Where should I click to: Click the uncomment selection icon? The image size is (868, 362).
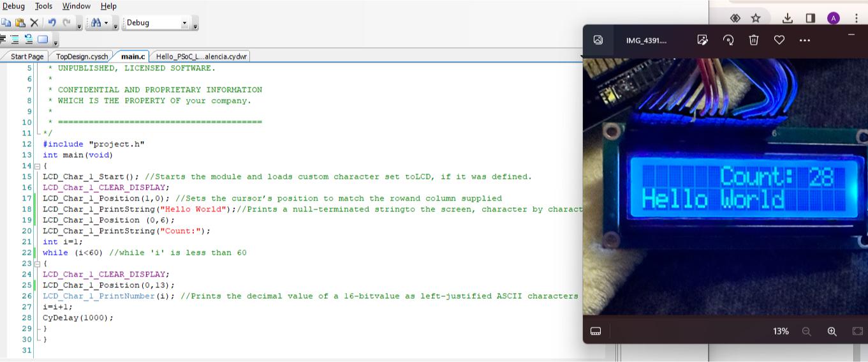pos(29,39)
